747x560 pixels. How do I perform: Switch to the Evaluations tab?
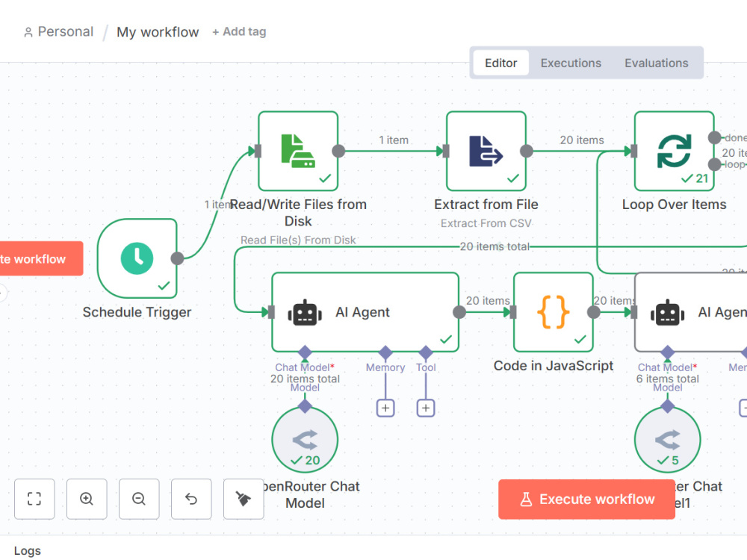click(656, 63)
